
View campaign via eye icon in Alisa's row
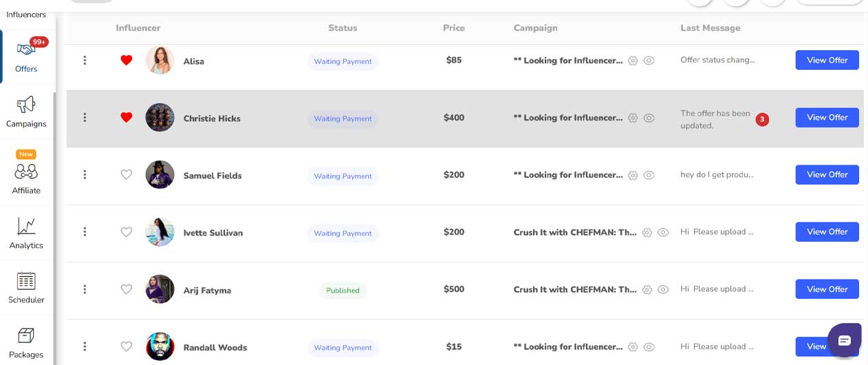coord(649,61)
